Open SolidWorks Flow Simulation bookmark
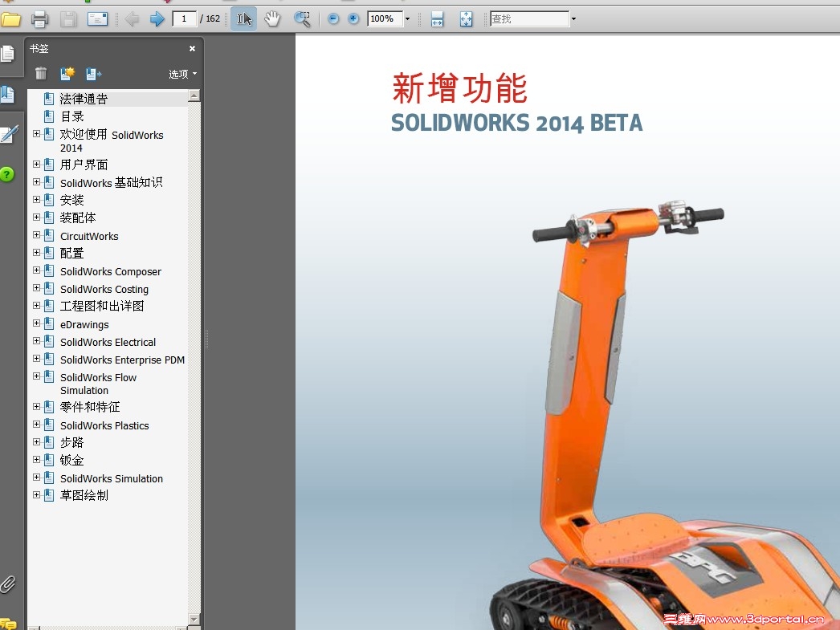The height and width of the screenshot is (630, 840). tap(98, 384)
